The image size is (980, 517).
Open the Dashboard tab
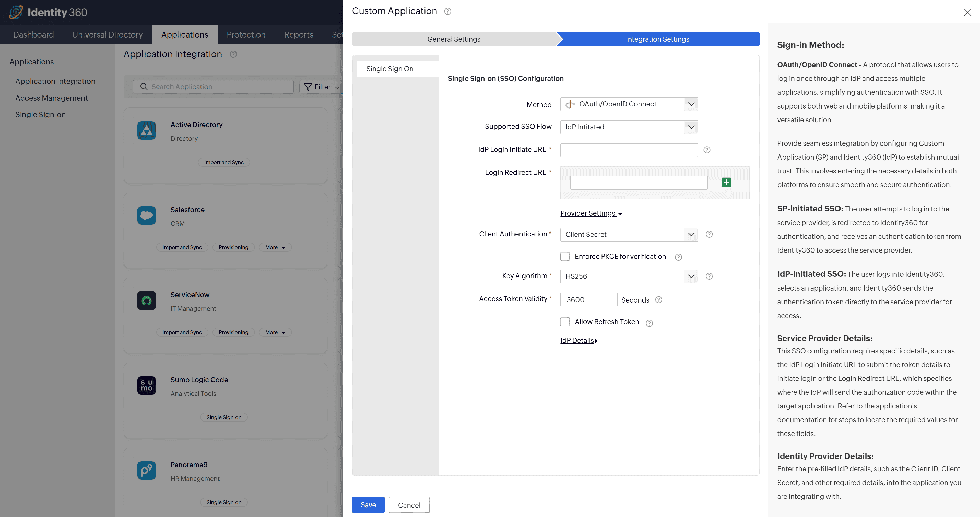click(x=33, y=35)
